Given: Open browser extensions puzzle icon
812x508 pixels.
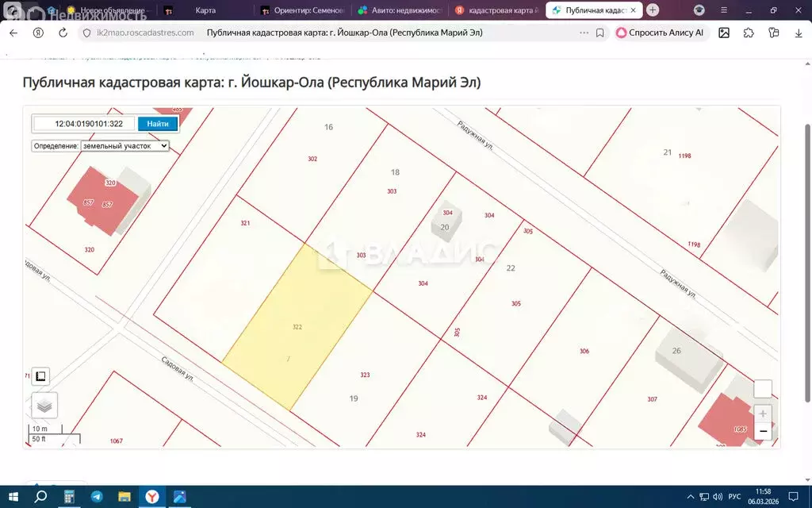Looking at the screenshot, I should [749, 33].
